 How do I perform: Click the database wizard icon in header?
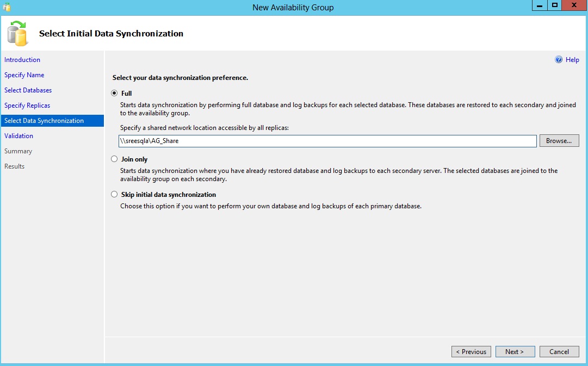coord(17,33)
